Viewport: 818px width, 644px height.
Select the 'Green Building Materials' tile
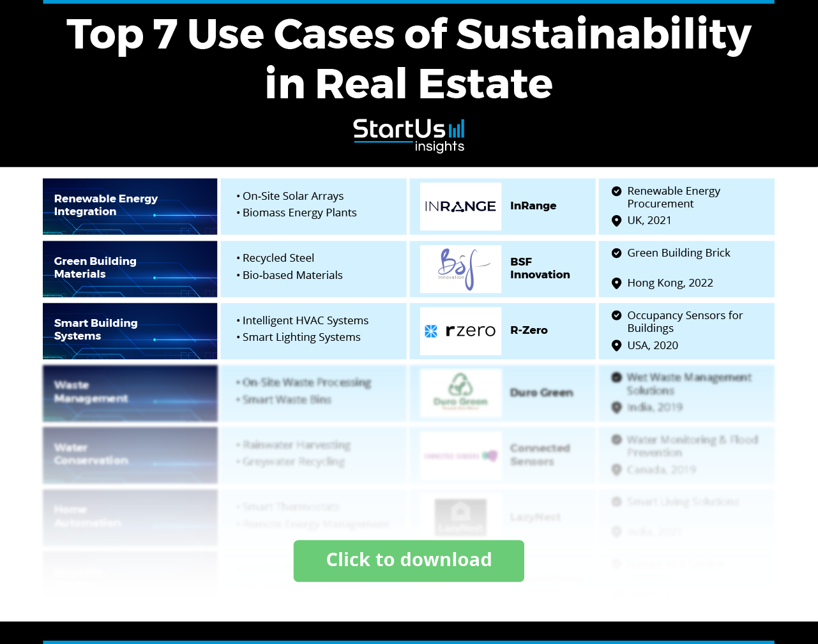130,269
